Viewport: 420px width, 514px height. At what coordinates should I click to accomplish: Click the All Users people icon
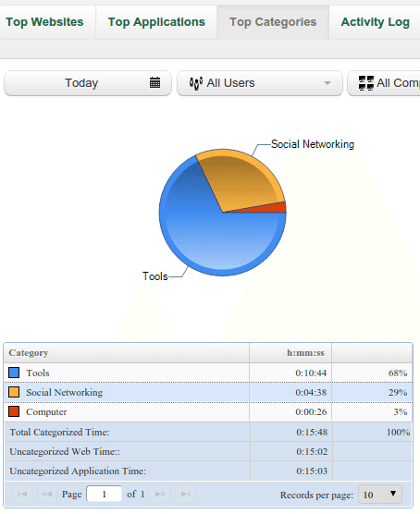pos(196,83)
